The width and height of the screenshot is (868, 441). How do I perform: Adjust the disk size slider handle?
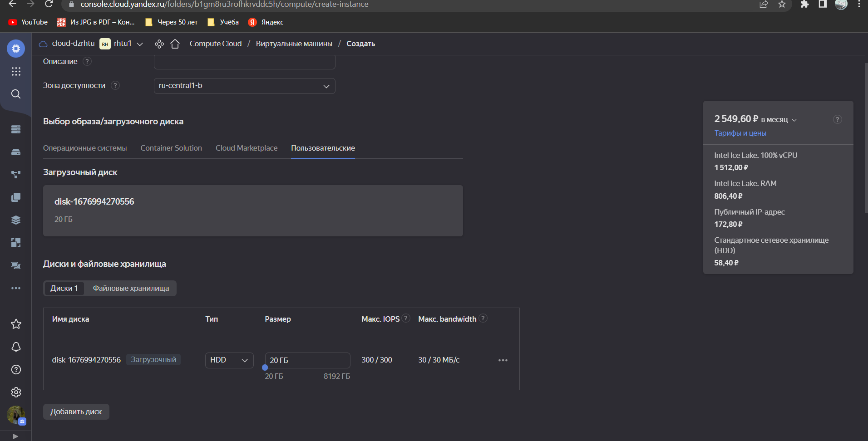pyautogui.click(x=265, y=368)
